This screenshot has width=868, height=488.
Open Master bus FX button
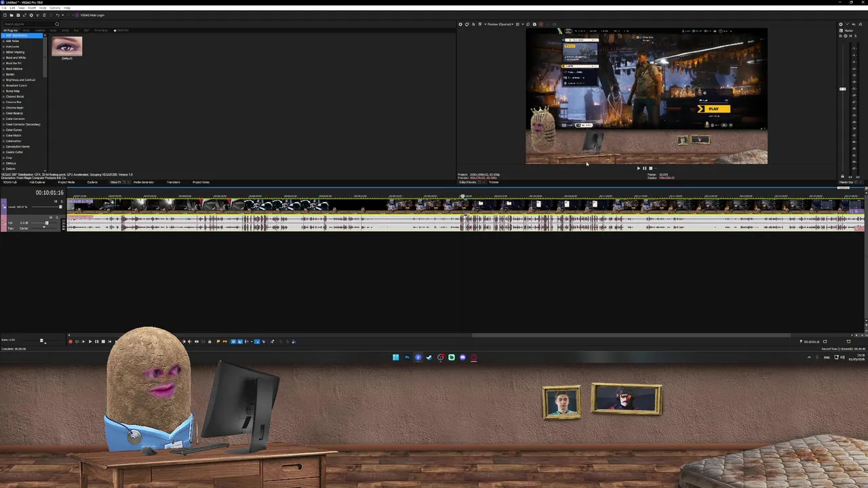tap(841, 36)
